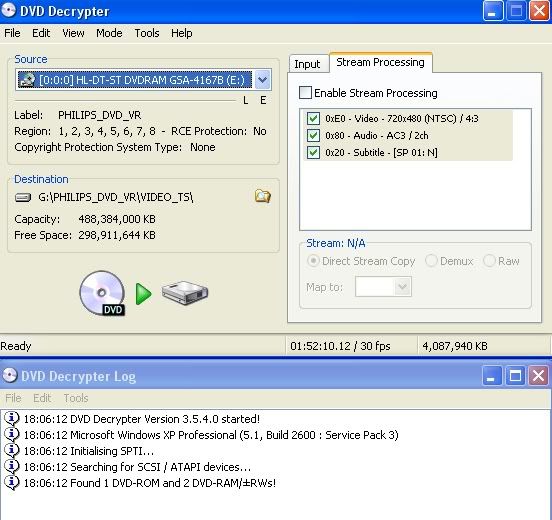Enable Stream Processing checkbox
This screenshot has width=552, height=520.
pyautogui.click(x=305, y=93)
